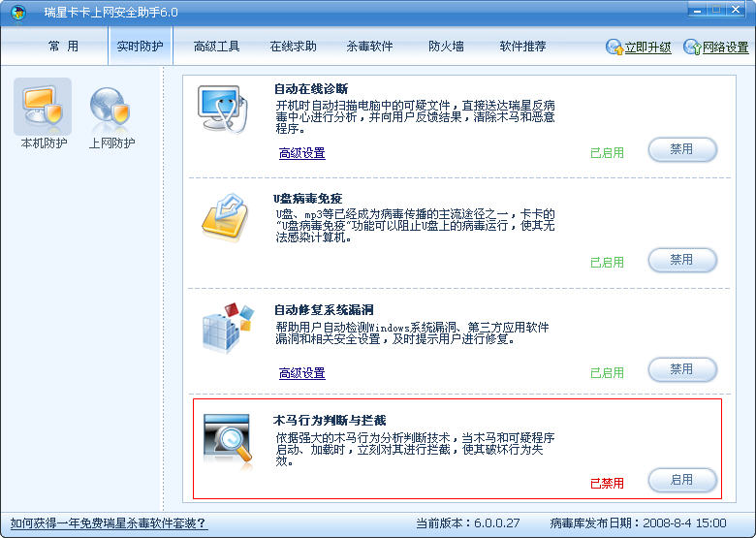
Task: Click the red 已禁用 status text
Action: 607,483
